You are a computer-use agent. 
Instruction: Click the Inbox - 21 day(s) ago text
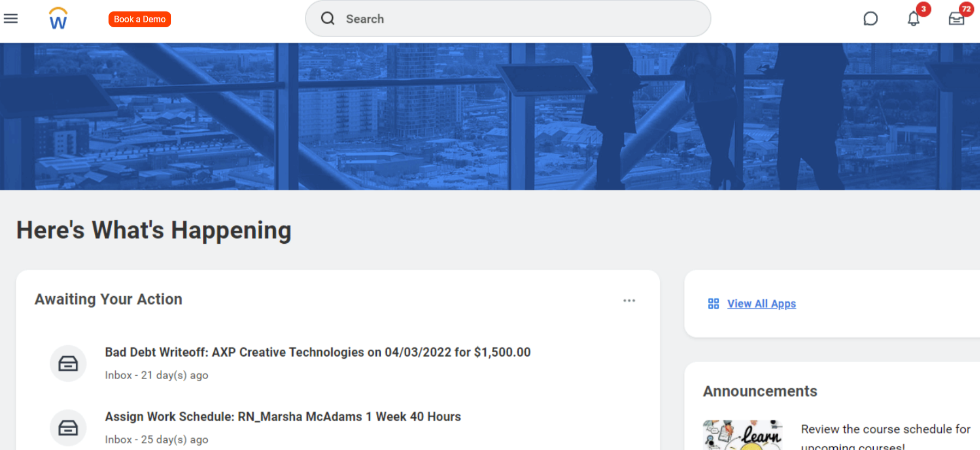(x=157, y=375)
